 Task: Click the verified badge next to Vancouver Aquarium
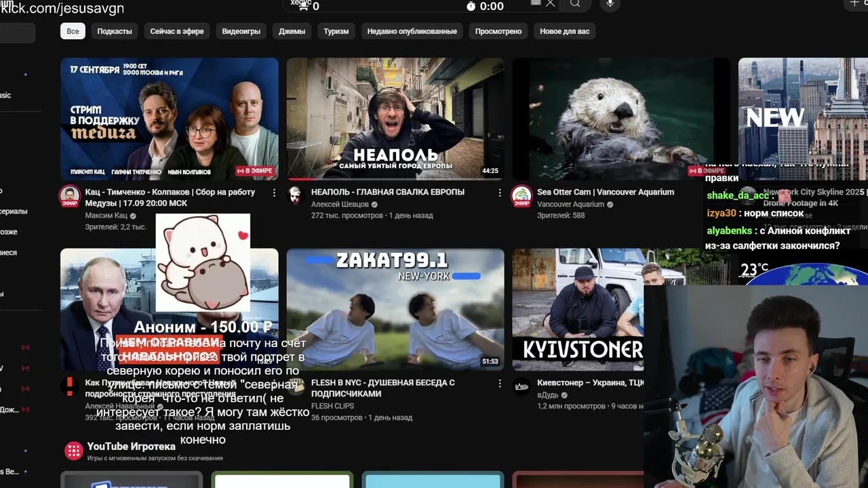[610, 204]
